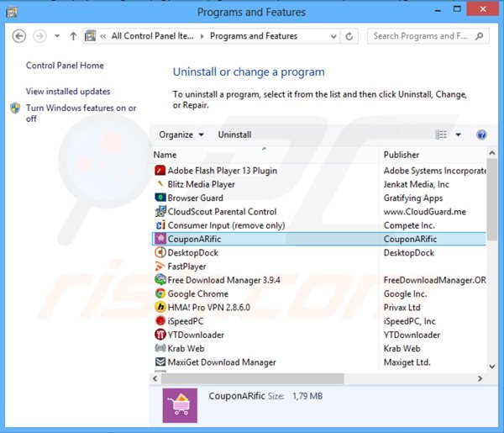Click the horizontal scrollbar right arrow

[480, 378]
